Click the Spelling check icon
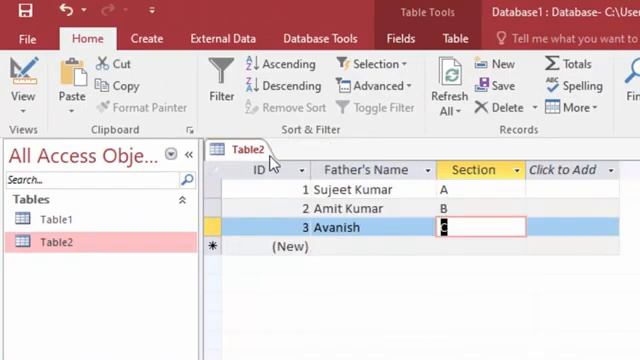Screen dimensions: 640x360 click(x=552, y=85)
